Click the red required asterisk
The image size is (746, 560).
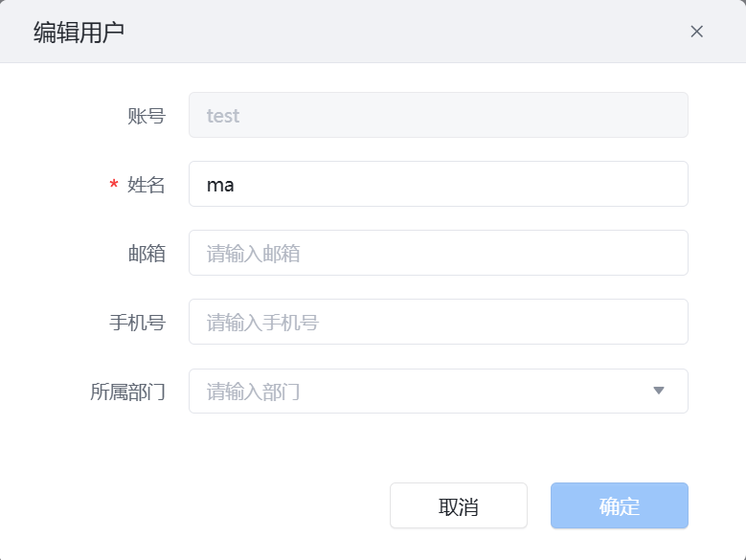point(114,184)
